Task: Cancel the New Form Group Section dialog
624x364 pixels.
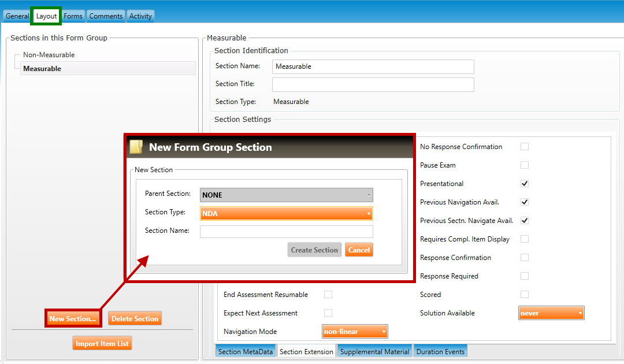Action: [359, 250]
